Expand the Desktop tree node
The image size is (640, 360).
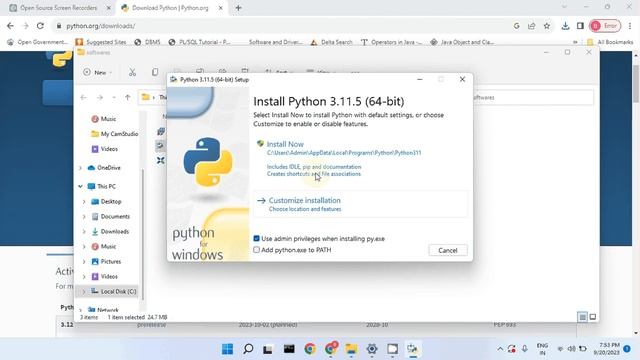pyautogui.click(x=84, y=202)
